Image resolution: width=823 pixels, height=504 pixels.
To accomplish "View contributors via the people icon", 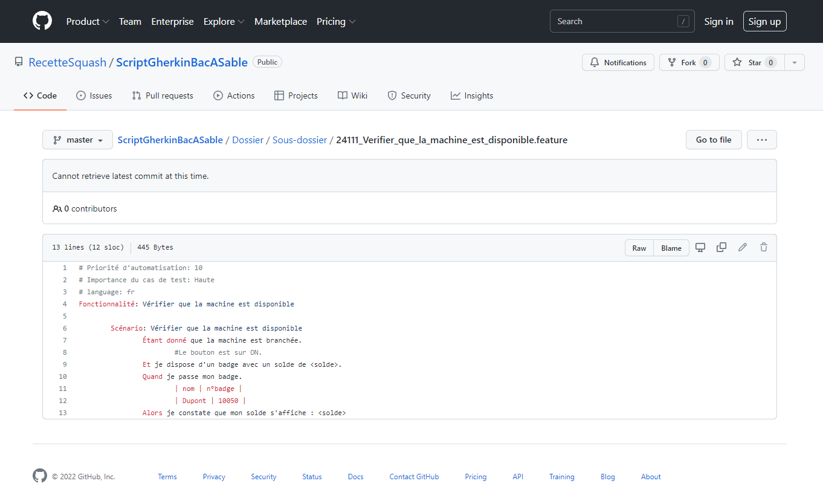I will [x=56, y=208].
